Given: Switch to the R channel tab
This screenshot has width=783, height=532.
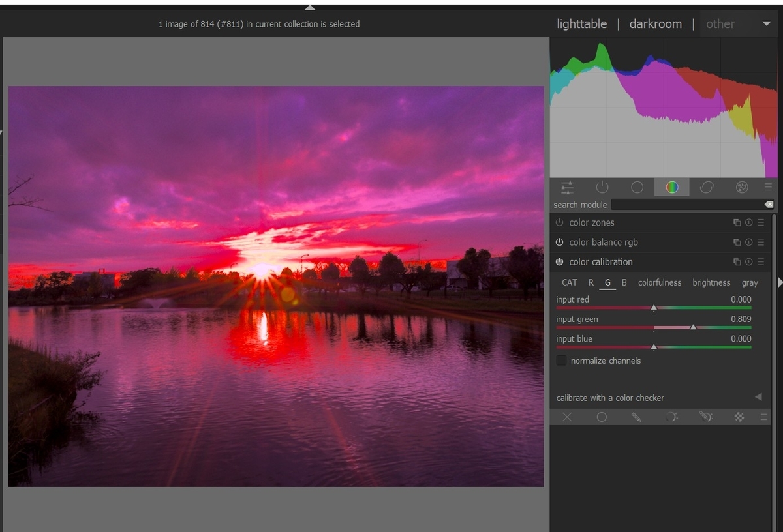Looking at the screenshot, I should click(591, 282).
